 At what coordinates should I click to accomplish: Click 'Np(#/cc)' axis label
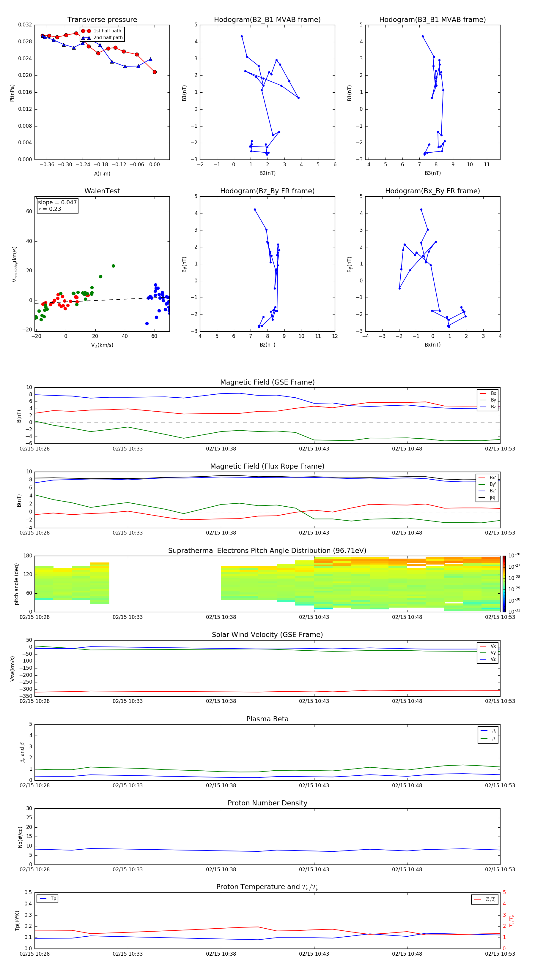point(20,837)
